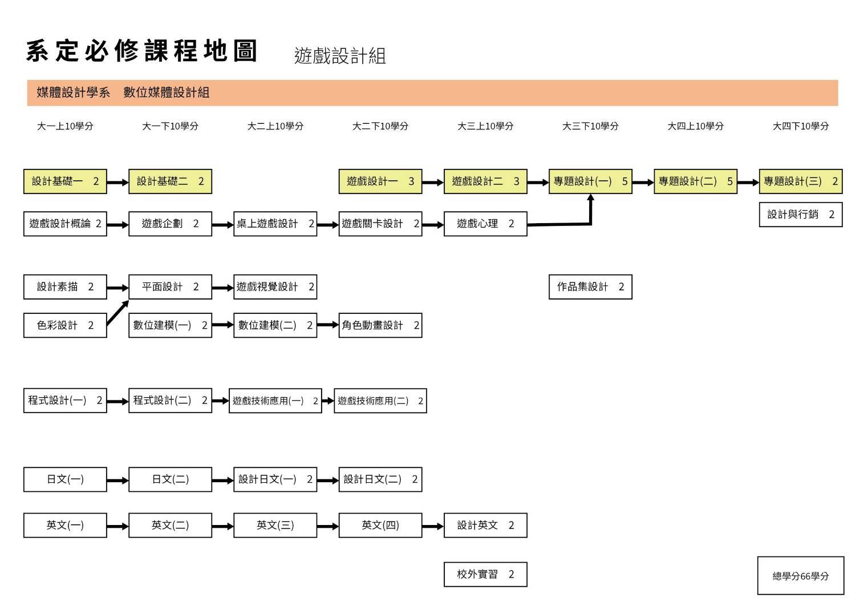Screen dimensions: 868x614
Task: Select the 設計與行銷 course box
Action: (800, 215)
